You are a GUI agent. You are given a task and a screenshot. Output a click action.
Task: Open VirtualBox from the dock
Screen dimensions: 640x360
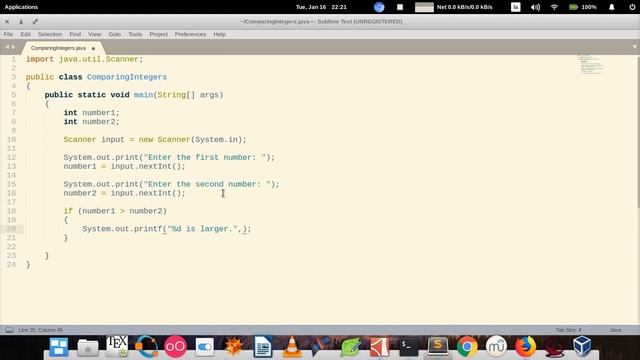pos(582,347)
